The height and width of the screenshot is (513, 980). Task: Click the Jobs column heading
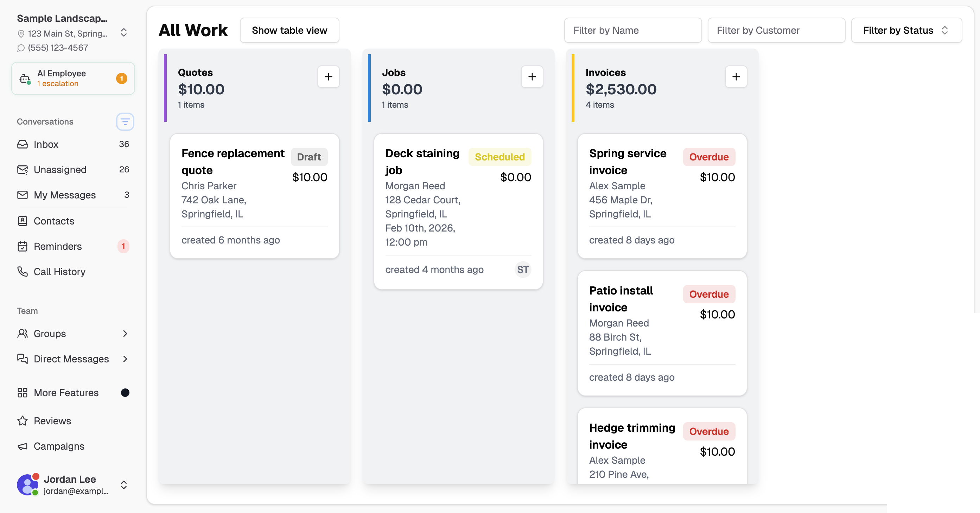(x=394, y=72)
